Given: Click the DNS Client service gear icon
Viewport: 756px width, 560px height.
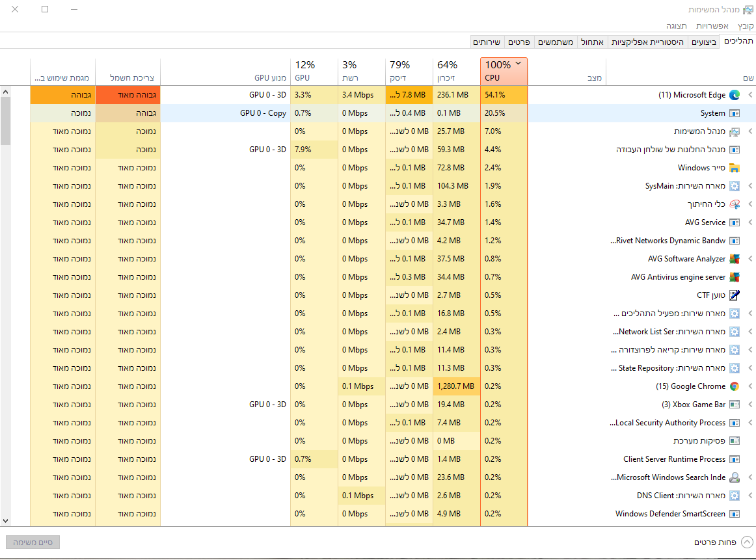Looking at the screenshot, I should [735, 496].
